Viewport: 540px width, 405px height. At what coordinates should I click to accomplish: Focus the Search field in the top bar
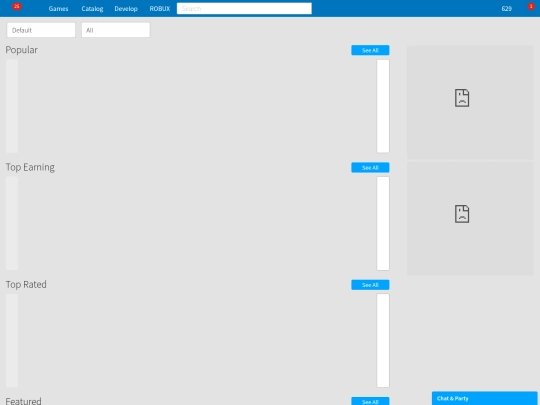[244, 9]
